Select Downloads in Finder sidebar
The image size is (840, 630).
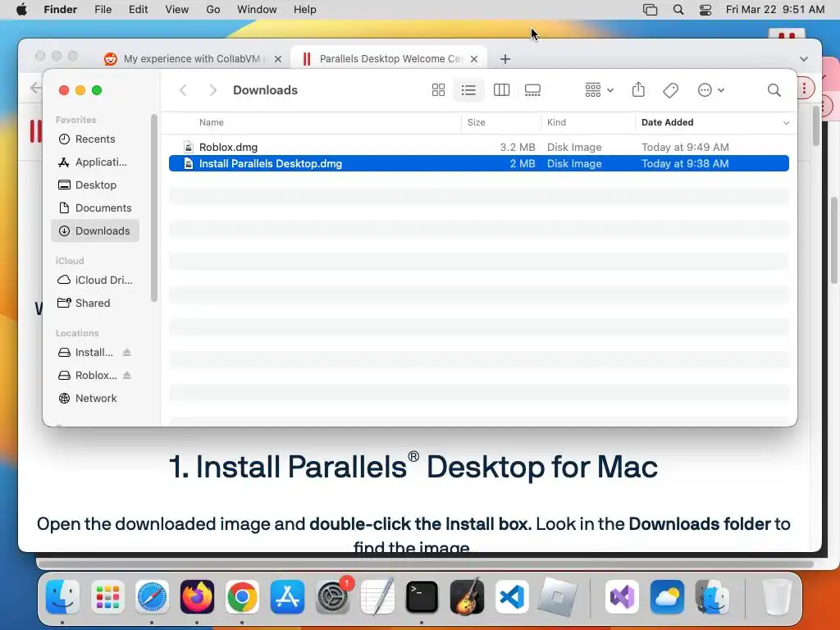pos(95,231)
